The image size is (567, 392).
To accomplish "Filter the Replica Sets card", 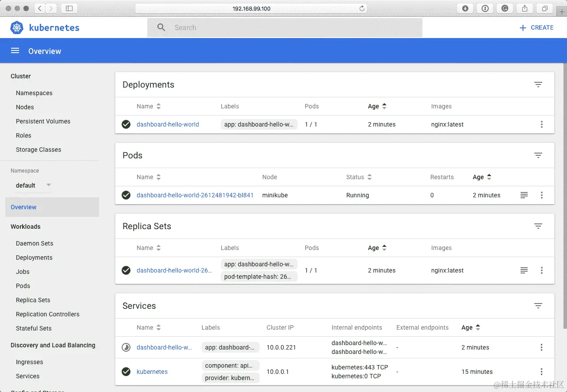I will [538, 226].
